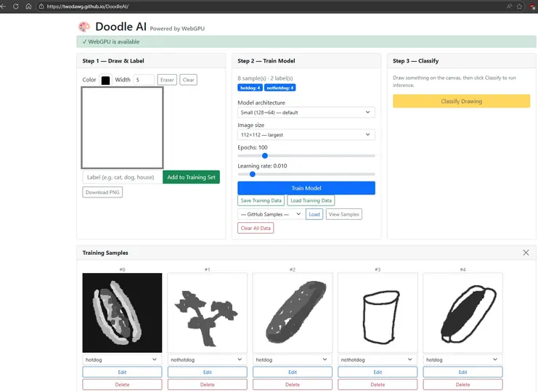Open label dropdown for sample #2
Image resolution: width=538 pixels, height=392 pixels.
(293, 359)
